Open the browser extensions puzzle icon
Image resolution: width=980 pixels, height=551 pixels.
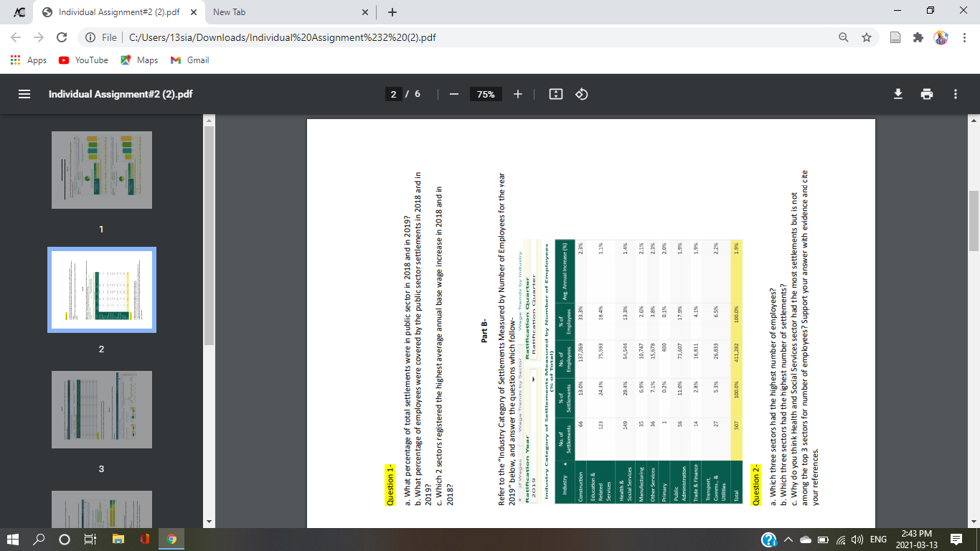(x=917, y=37)
